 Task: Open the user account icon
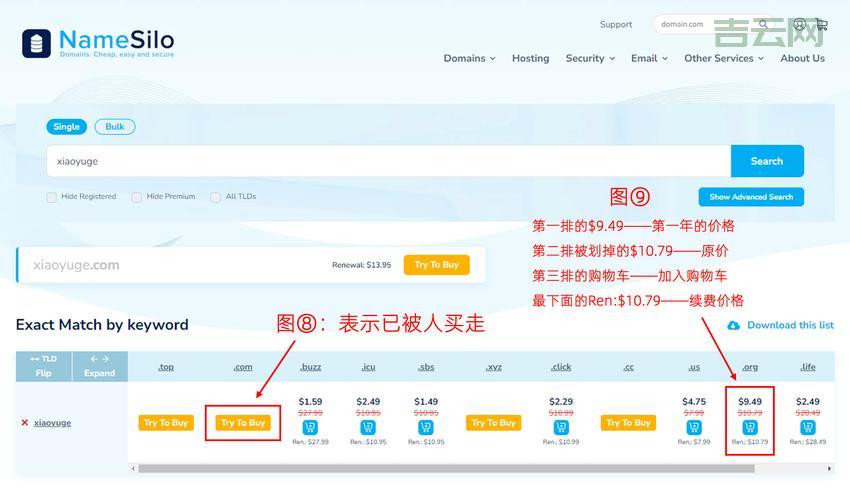pos(799,24)
